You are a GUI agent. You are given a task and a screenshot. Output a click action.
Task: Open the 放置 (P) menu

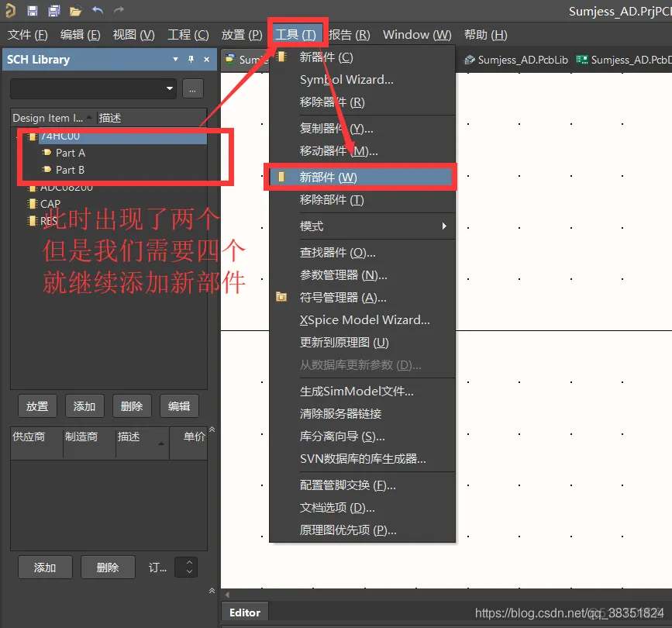tap(242, 35)
